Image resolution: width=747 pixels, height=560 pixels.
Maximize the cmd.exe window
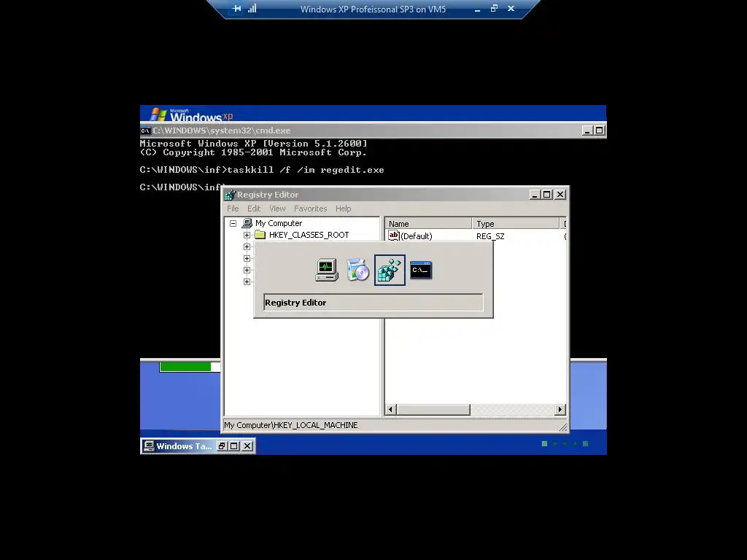pos(600,131)
